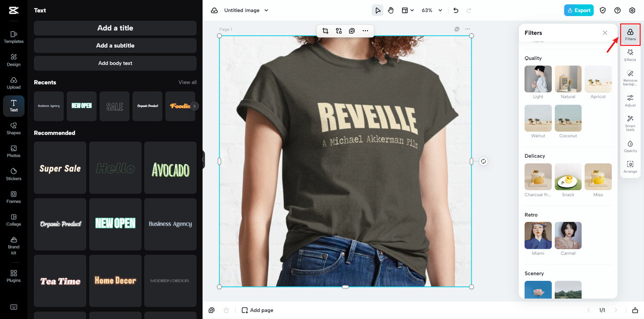The image size is (644, 319).
Task: Click Add body text button
Action: pyautogui.click(x=115, y=63)
